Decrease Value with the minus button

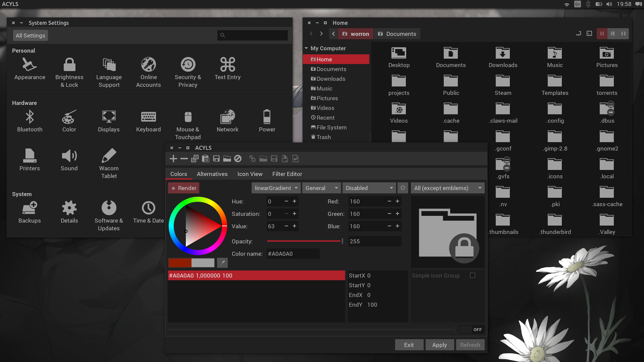286,226
